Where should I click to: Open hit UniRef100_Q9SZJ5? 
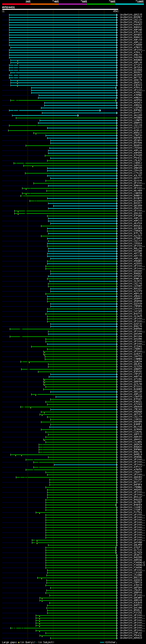(x=131, y=15)
